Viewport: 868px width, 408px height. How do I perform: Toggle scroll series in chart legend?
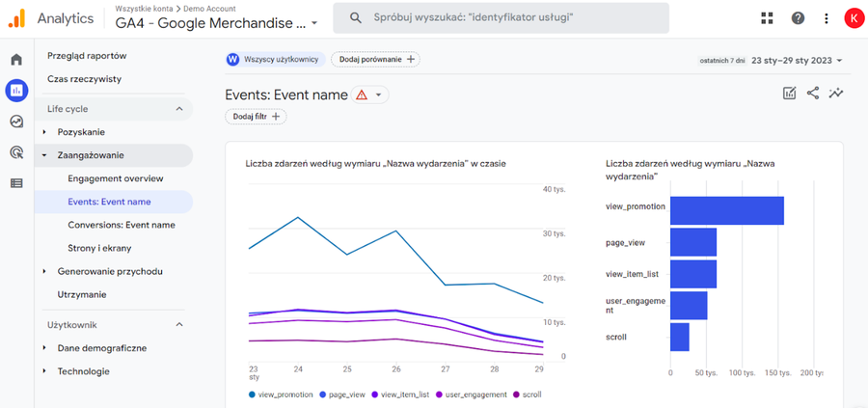pos(529,394)
